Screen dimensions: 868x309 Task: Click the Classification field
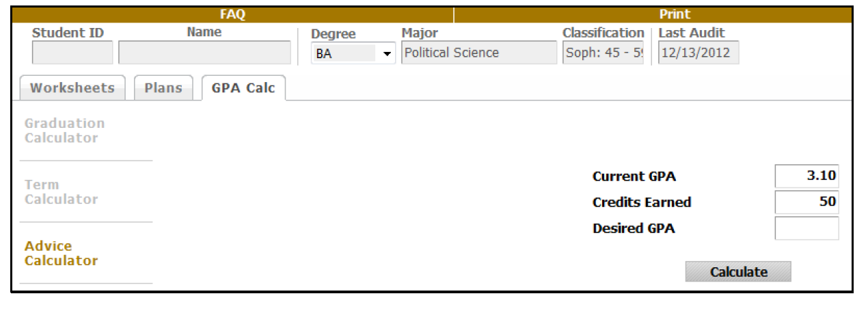(603, 53)
